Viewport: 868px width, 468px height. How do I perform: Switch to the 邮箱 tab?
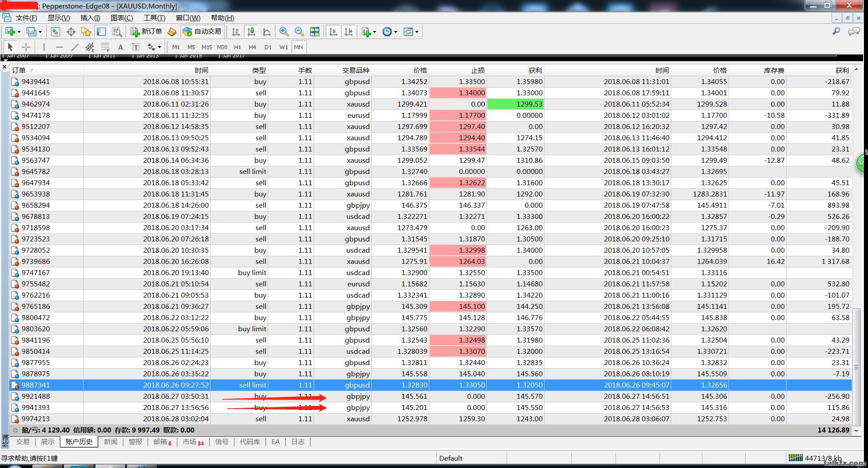click(162, 442)
